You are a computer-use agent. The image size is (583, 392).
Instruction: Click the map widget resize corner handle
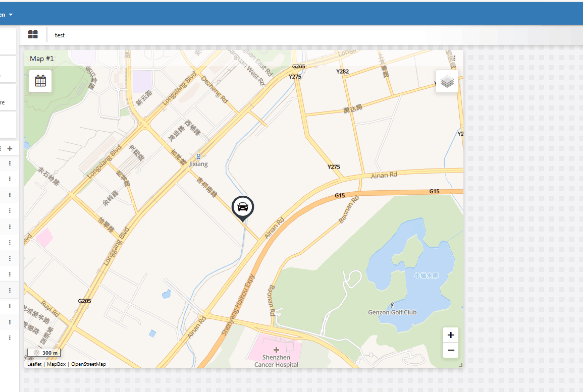point(460,365)
